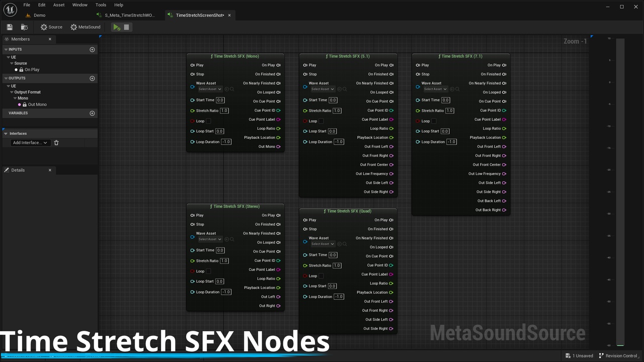This screenshot has width=644, height=362.
Task: Click the On Finished pin on the 5.1 node
Action: click(391, 74)
